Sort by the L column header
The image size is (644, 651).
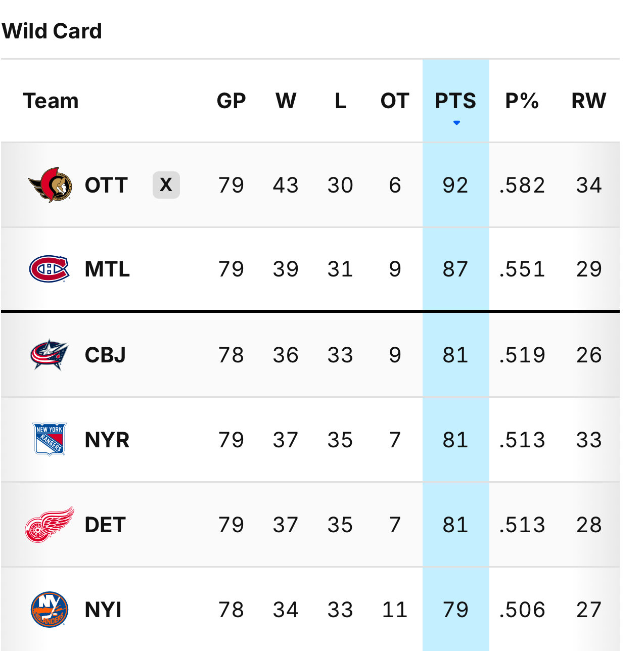coord(340,101)
